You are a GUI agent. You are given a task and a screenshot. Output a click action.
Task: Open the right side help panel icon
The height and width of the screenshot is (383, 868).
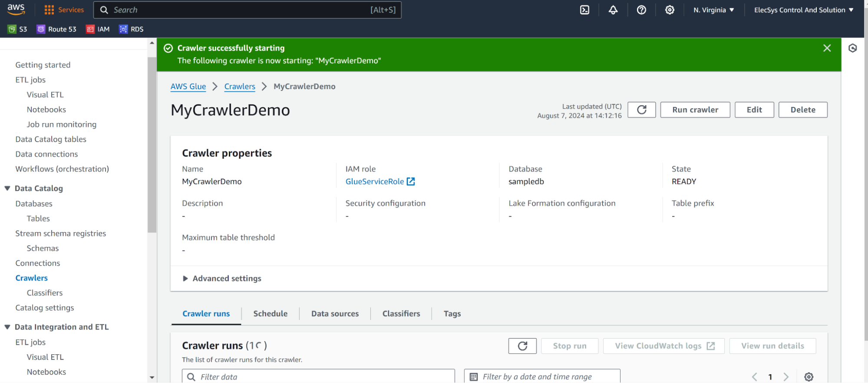(853, 48)
